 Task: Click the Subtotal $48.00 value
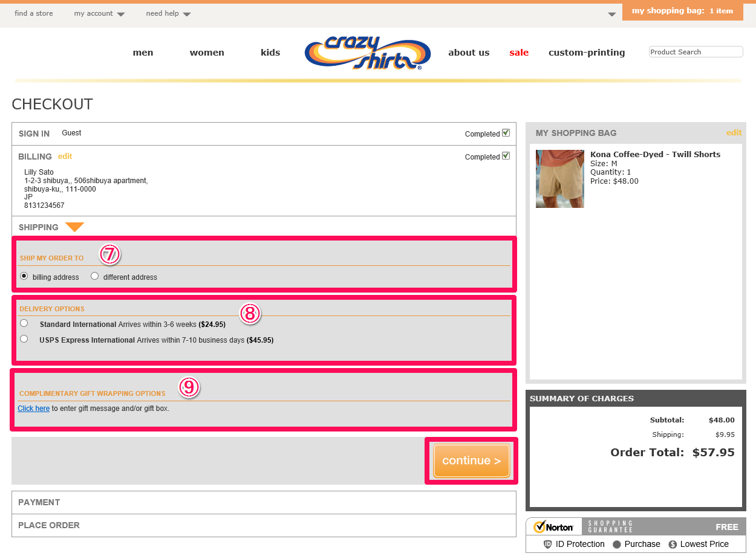(x=722, y=420)
